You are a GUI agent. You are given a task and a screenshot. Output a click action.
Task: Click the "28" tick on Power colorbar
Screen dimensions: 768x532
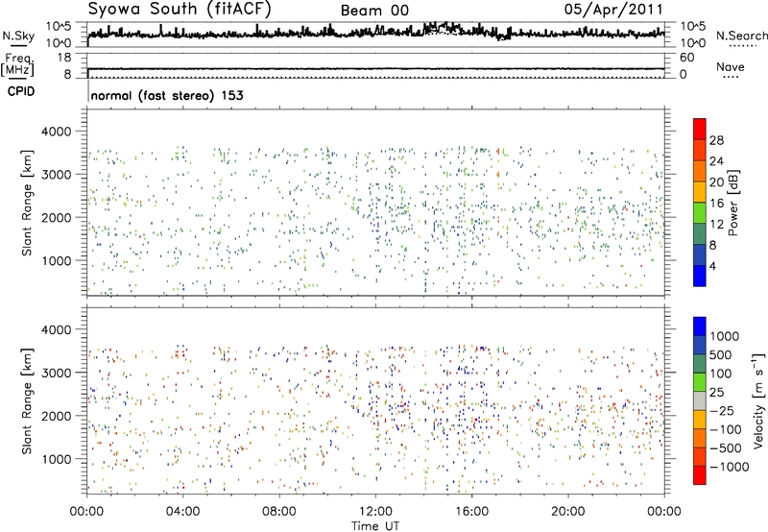point(716,140)
